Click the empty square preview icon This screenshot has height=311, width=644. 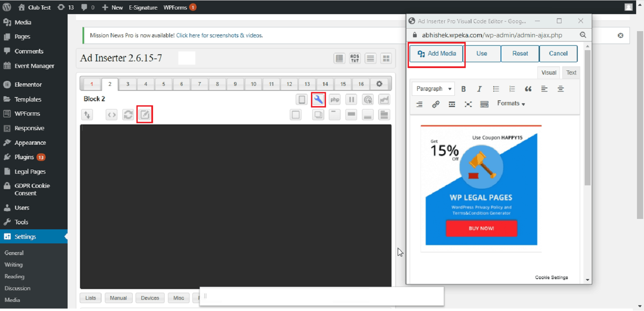pyautogui.click(x=296, y=115)
